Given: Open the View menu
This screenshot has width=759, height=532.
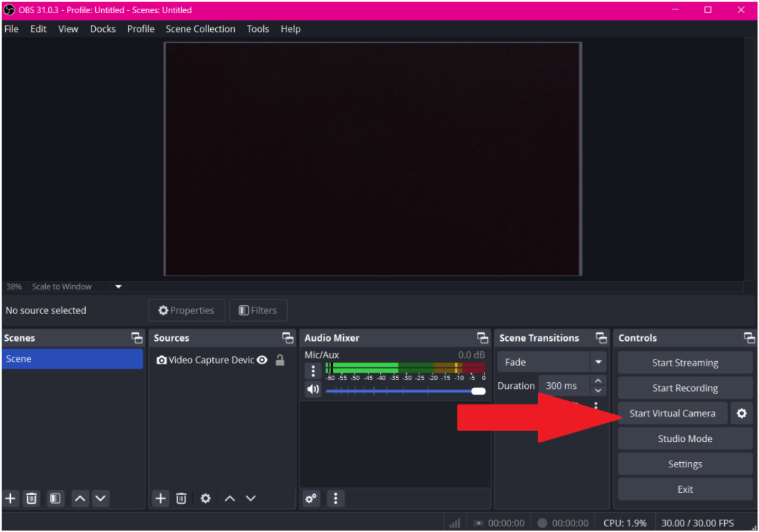Looking at the screenshot, I should [x=68, y=29].
